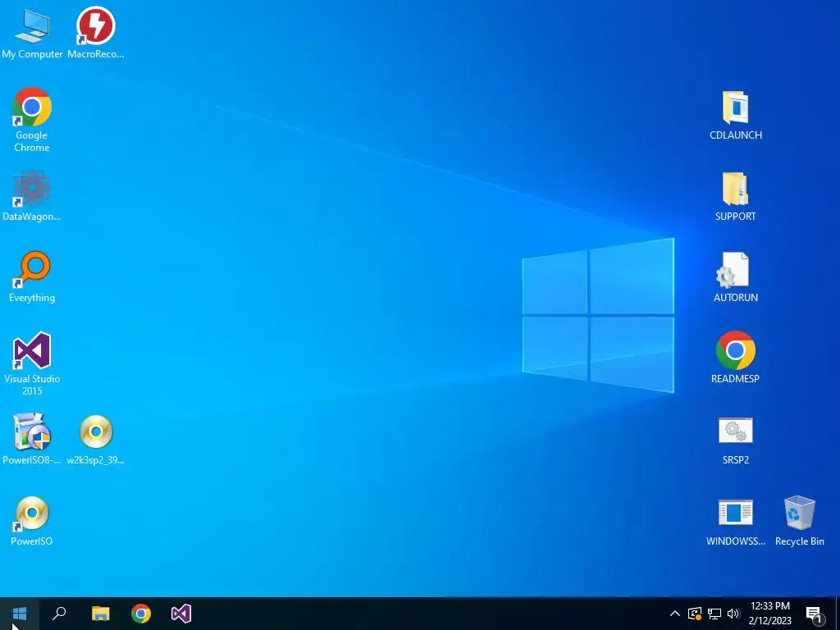This screenshot has height=630, width=840.
Task: Select the SUPPORT folder icon
Action: click(736, 197)
